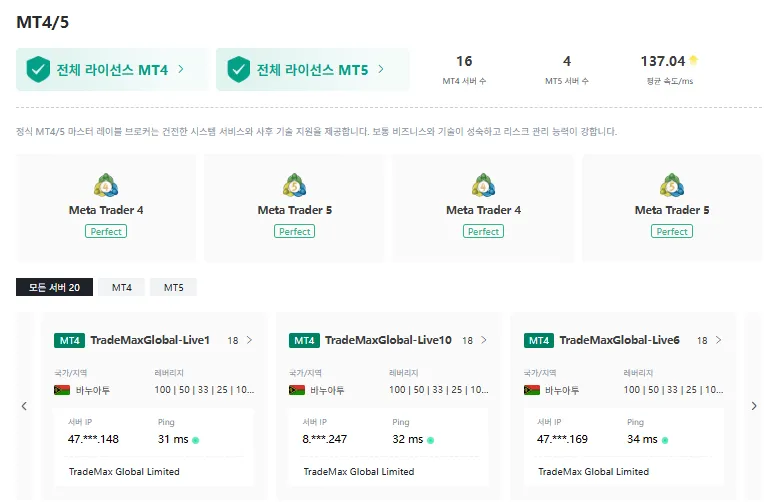Select the first Meta Trader 4 card icon
This screenshot has height=502, width=770.
click(106, 186)
